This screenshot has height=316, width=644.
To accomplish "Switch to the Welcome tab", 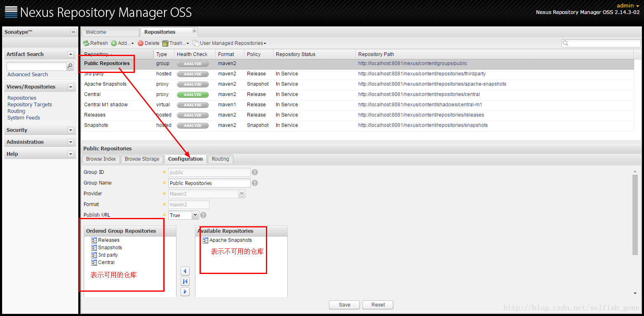I will click(110, 32).
